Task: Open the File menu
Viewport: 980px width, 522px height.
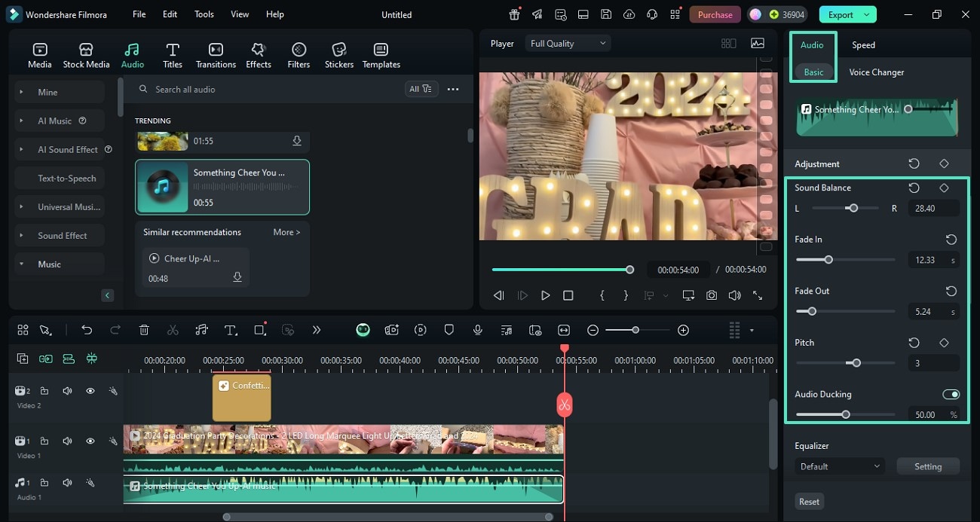Action: click(x=139, y=14)
